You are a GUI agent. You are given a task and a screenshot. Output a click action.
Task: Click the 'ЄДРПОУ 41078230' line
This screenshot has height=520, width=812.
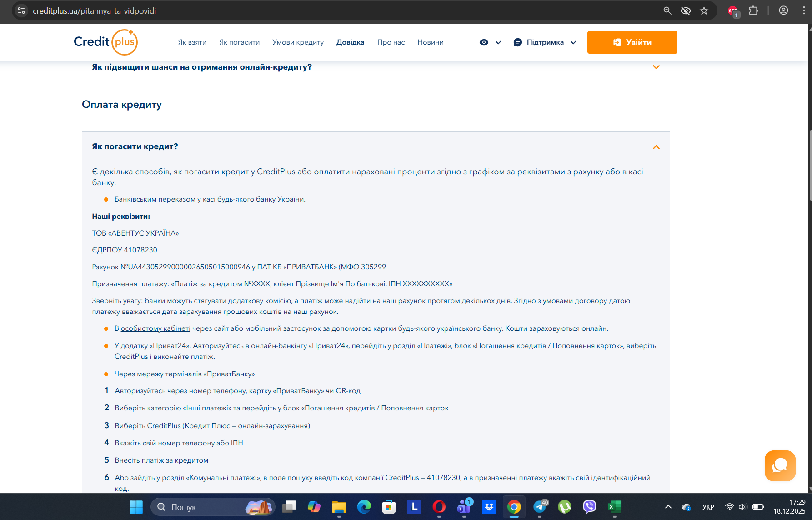click(x=125, y=250)
